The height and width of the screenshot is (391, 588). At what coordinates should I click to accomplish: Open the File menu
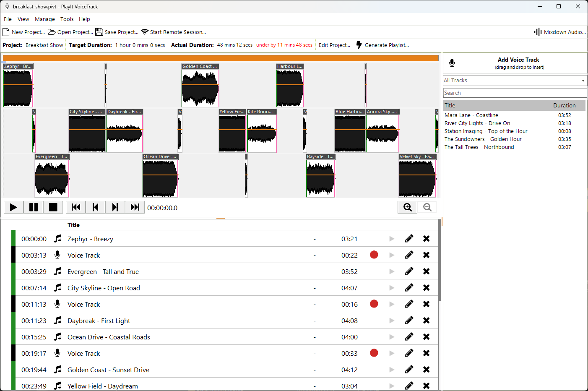point(8,19)
